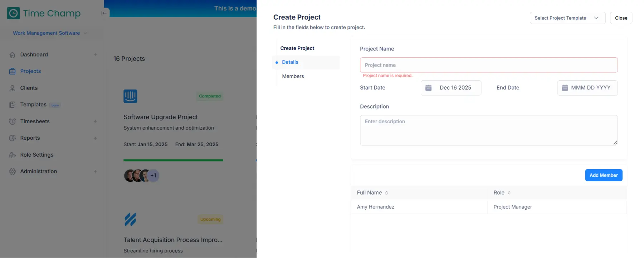This screenshot has height=258, width=644.
Task: Sort table by Full Name arrows
Action: pos(386,193)
